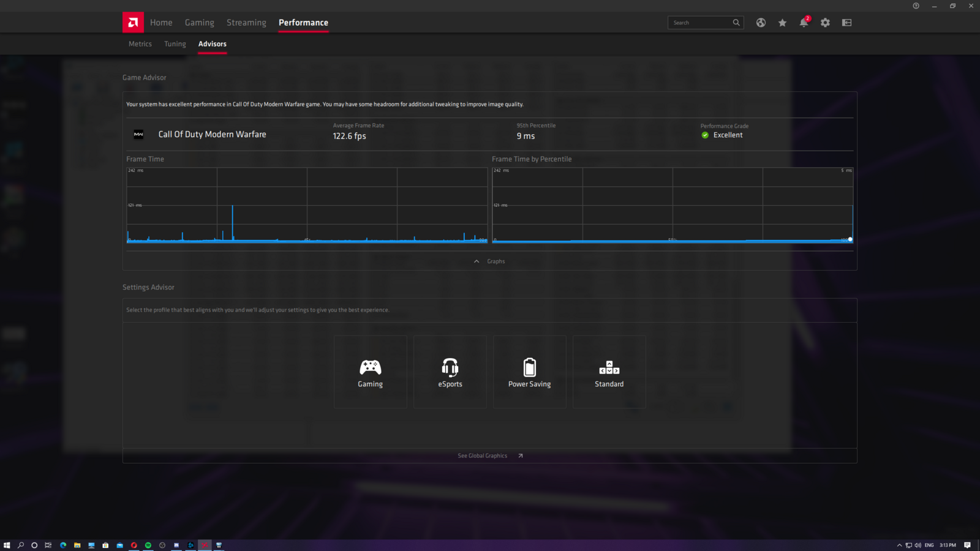Open the web browser globe icon
The image size is (980, 551).
point(761,23)
